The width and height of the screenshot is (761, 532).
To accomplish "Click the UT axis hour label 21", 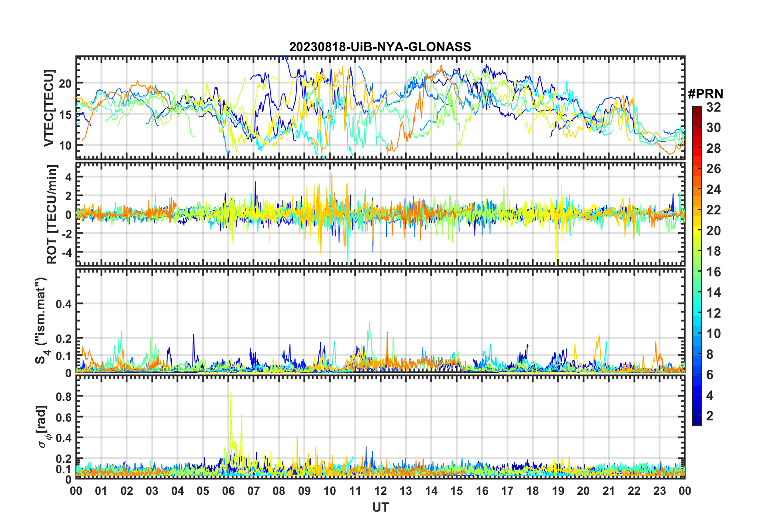I will 609,491.
